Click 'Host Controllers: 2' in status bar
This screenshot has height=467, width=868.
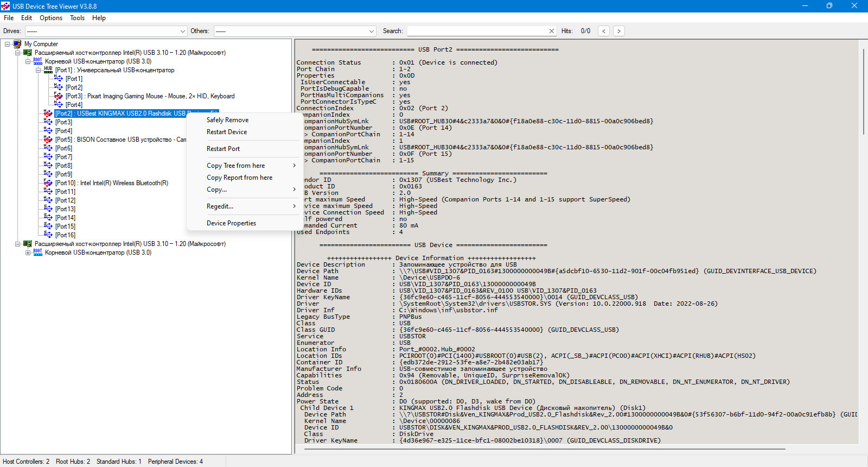point(26,462)
